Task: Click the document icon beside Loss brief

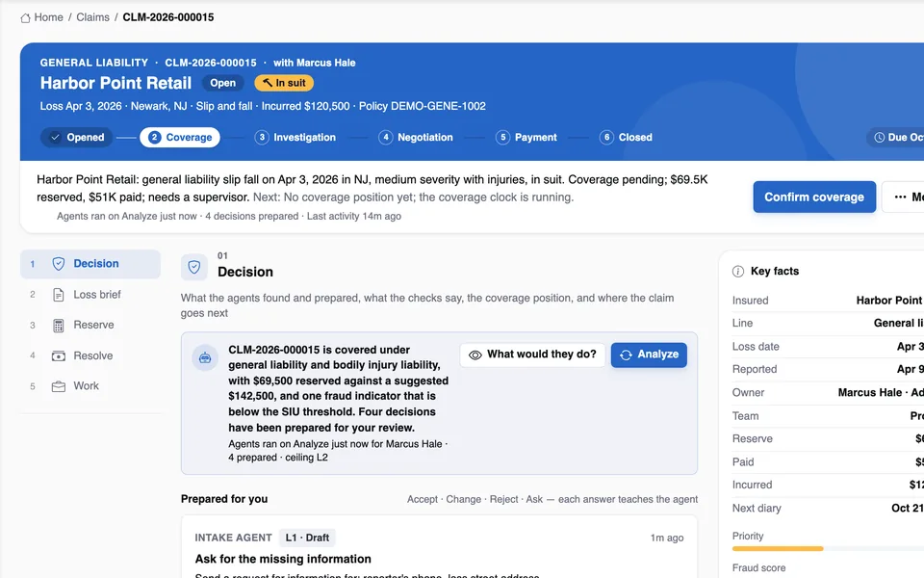Action: tap(59, 295)
